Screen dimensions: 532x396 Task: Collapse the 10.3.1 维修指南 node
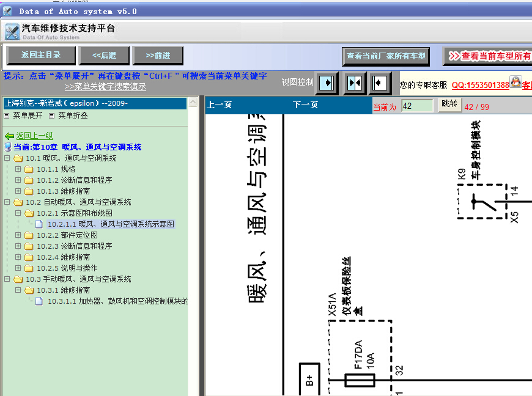click(x=18, y=290)
